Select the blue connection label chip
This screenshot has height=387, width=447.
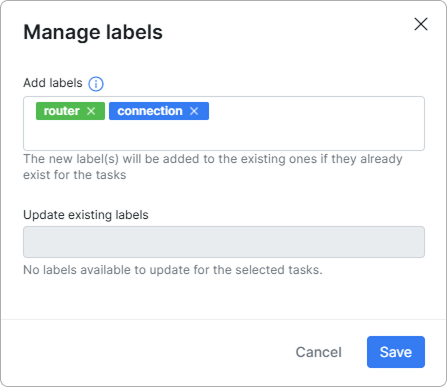159,111
